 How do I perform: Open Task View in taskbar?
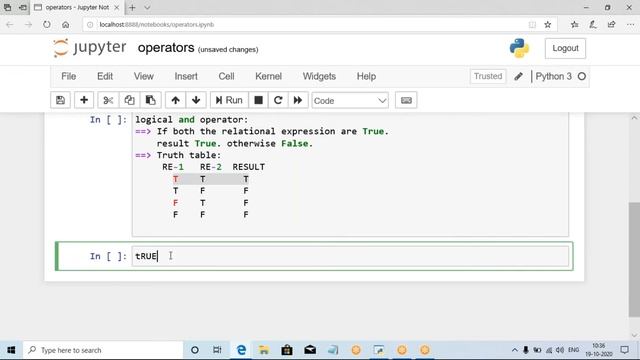tap(218, 350)
